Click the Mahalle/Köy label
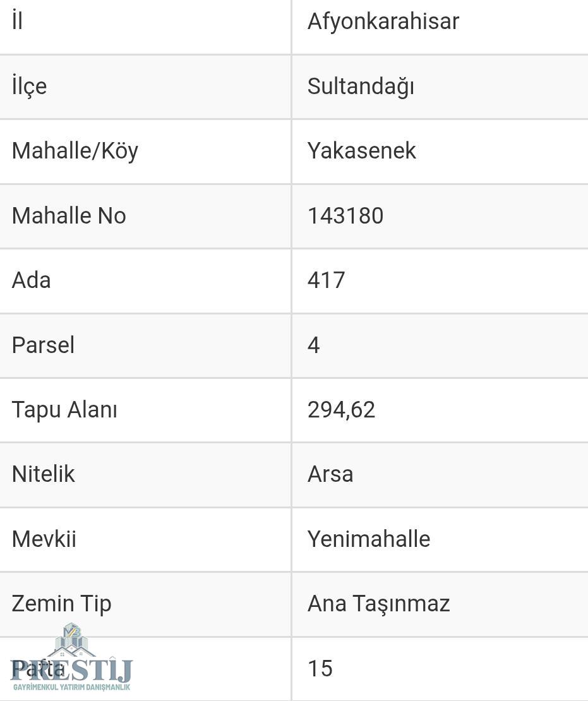This screenshot has height=701, width=588. (75, 151)
